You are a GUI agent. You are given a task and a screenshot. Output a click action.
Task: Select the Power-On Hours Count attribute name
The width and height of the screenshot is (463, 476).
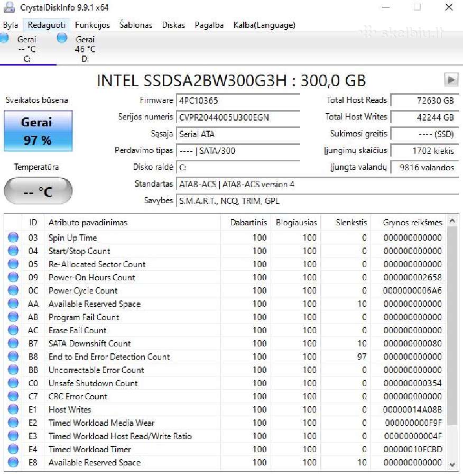[91, 277]
